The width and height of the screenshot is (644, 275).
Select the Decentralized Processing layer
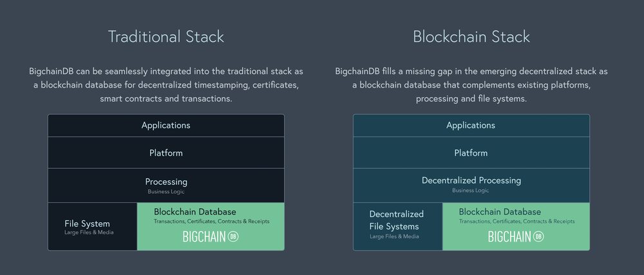pos(471,181)
